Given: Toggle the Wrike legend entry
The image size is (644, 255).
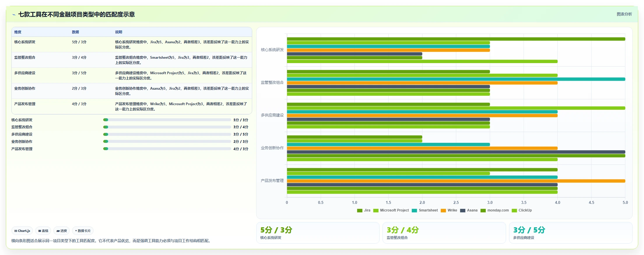Looking at the screenshot, I should 449,210.
